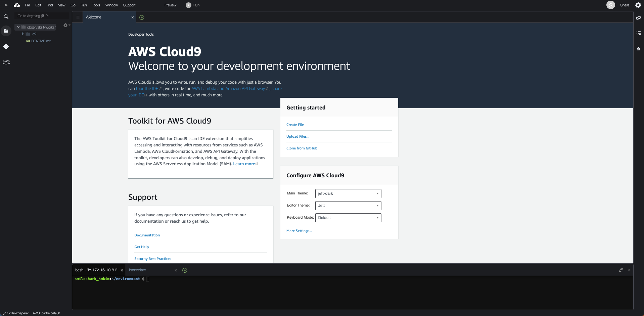Click the Get Help link
Screen dimensions: 644x316
click(x=142, y=247)
